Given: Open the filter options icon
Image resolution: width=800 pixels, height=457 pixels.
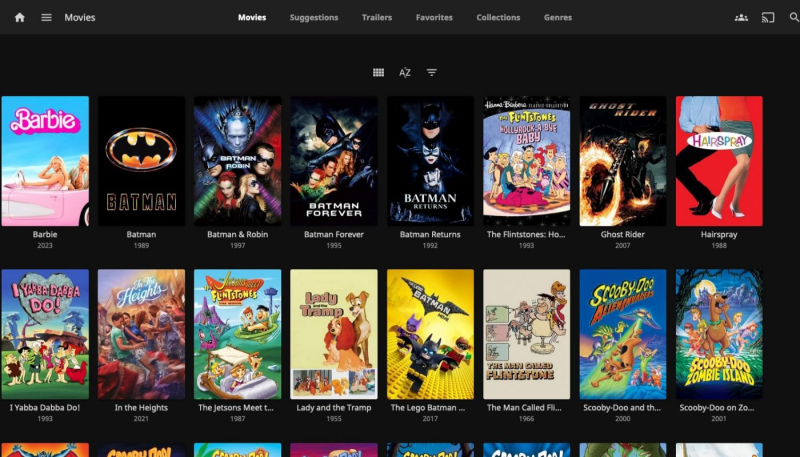Looking at the screenshot, I should point(432,72).
